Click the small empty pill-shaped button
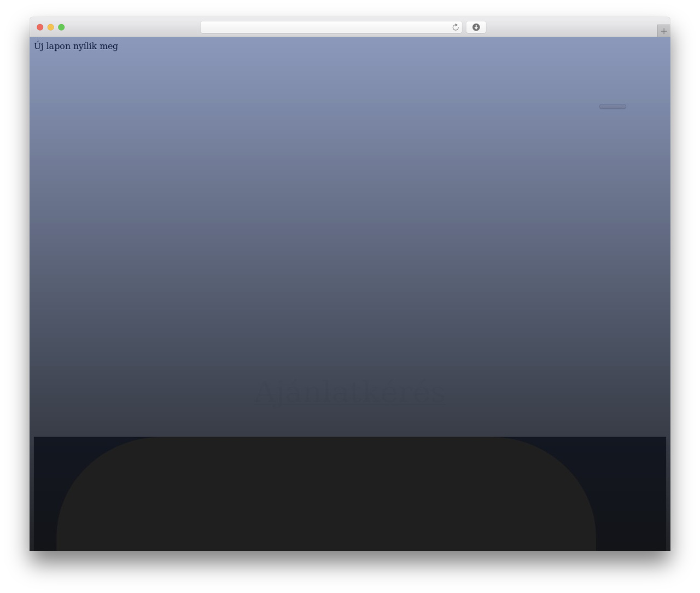 click(x=612, y=107)
